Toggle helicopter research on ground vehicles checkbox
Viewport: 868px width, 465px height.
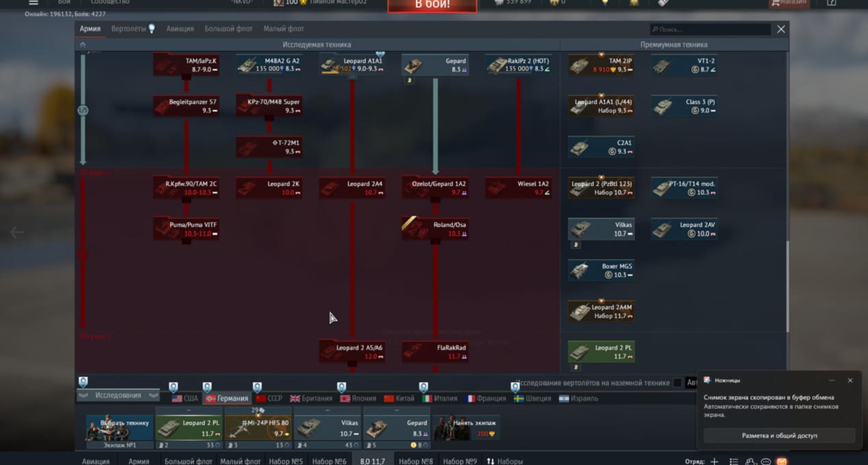point(677,383)
